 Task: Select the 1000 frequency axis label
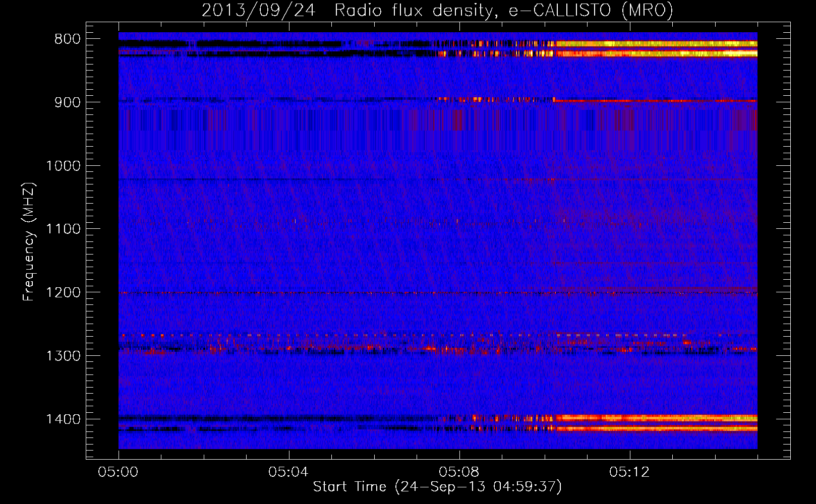(63, 166)
